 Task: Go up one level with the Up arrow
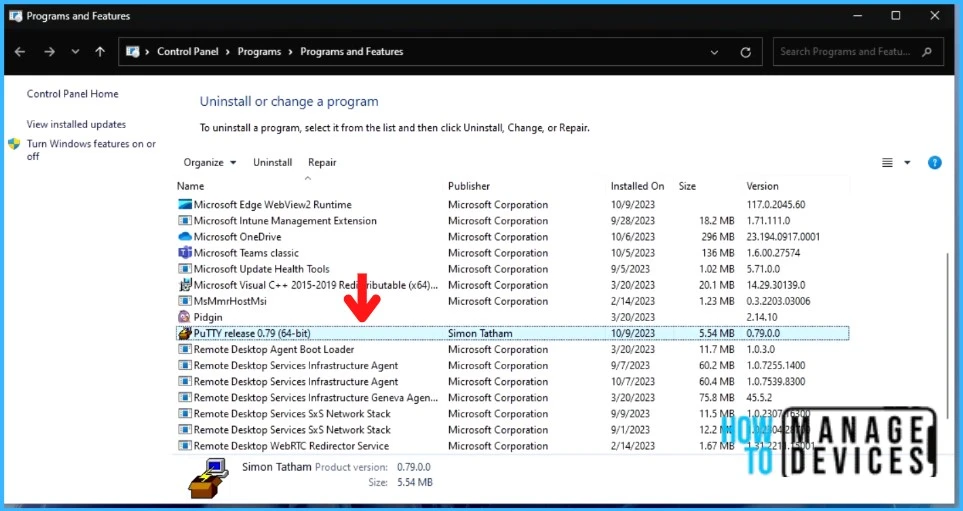[x=100, y=52]
